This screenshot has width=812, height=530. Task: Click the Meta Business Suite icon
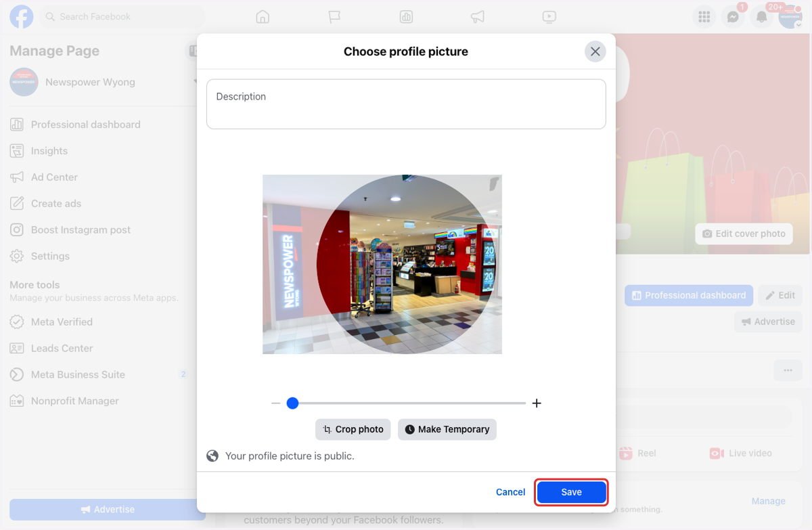(17, 375)
